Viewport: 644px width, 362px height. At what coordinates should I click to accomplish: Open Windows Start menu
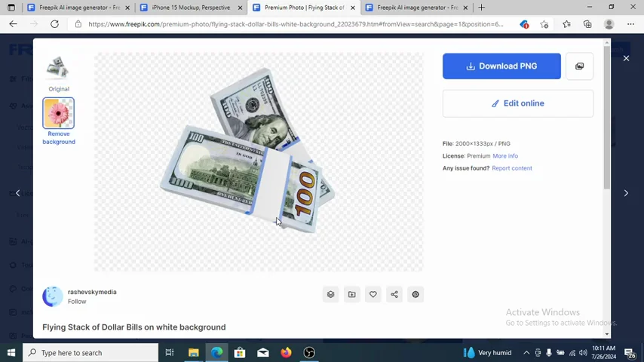(x=11, y=352)
